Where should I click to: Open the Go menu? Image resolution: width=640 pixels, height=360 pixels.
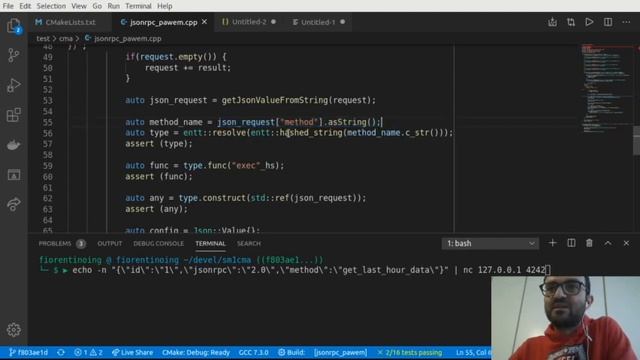pos(97,6)
